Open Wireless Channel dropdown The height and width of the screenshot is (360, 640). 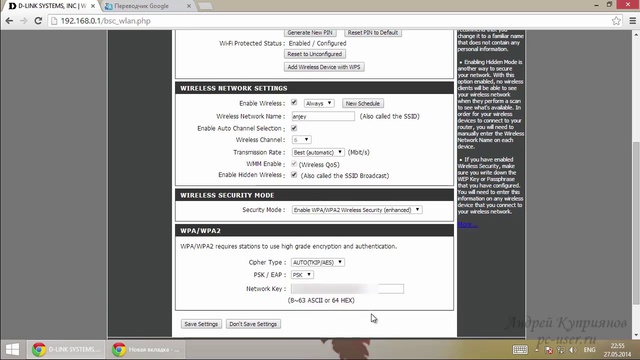(302, 140)
